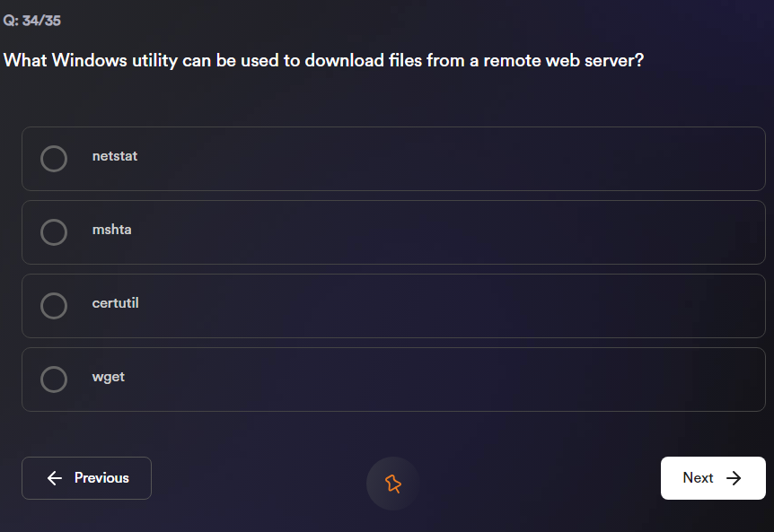Click the 'mshta' answer label text
774x532 pixels.
tap(112, 230)
